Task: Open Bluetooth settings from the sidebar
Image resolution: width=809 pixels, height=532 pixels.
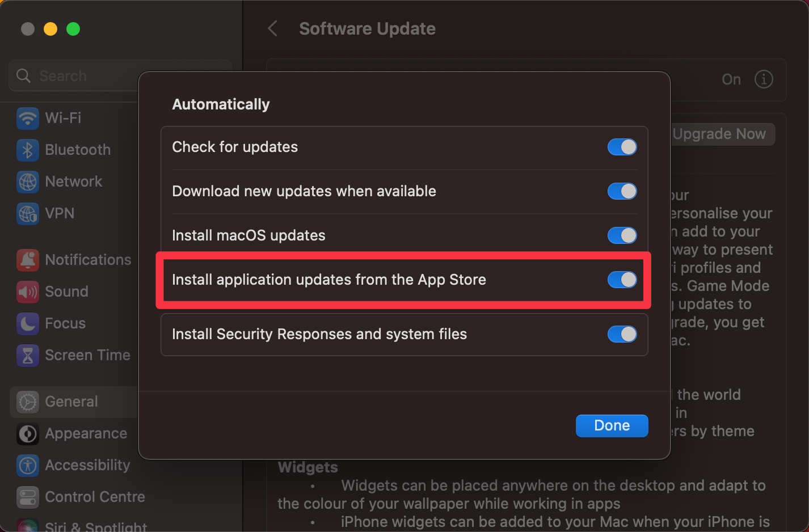Action: (27, 150)
